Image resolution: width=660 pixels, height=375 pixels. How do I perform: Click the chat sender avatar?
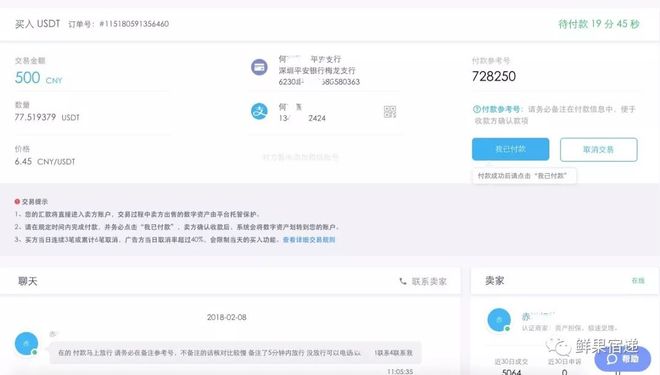(x=26, y=343)
